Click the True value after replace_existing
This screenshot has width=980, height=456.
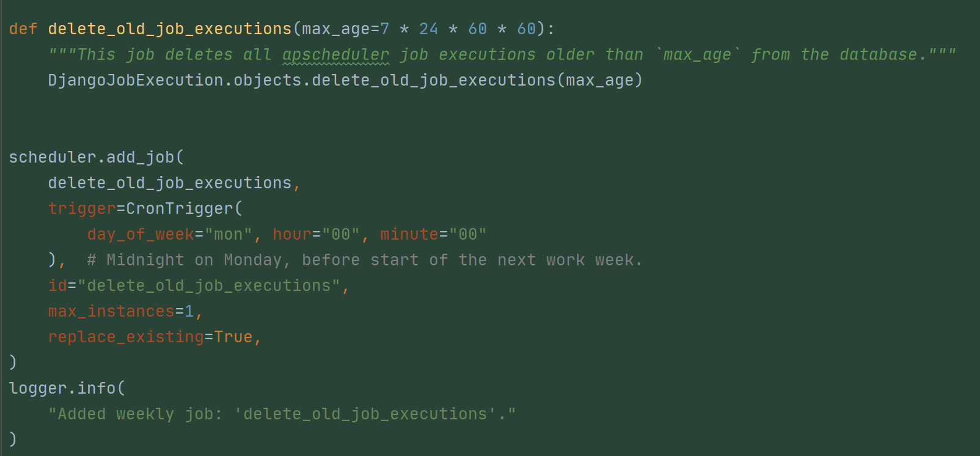click(233, 337)
